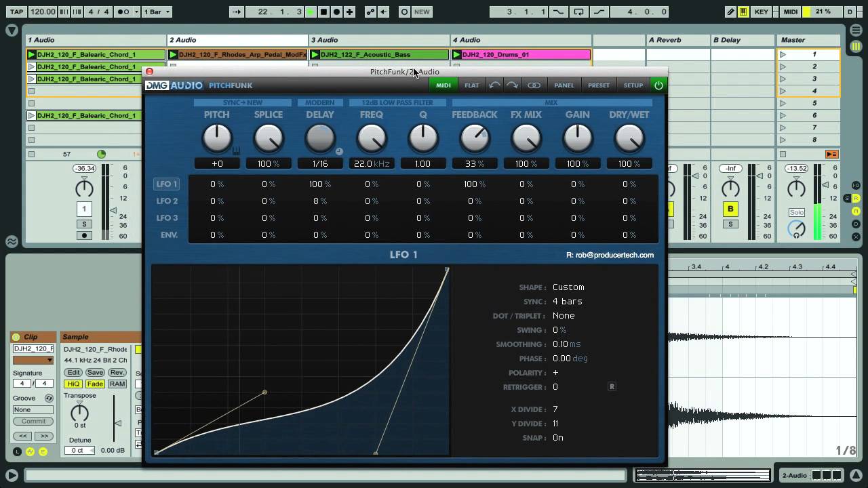The height and width of the screenshot is (488, 868).
Task: Click the global Record button
Action: point(336,12)
